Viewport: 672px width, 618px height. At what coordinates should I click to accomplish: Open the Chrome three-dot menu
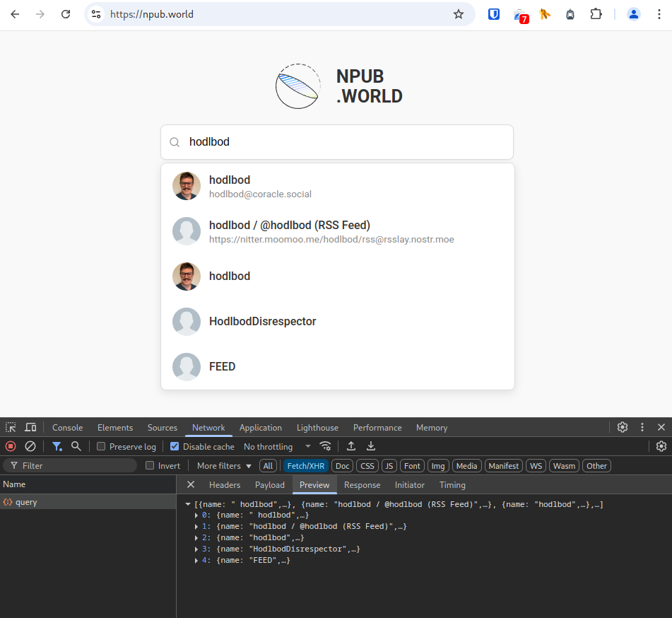point(659,14)
